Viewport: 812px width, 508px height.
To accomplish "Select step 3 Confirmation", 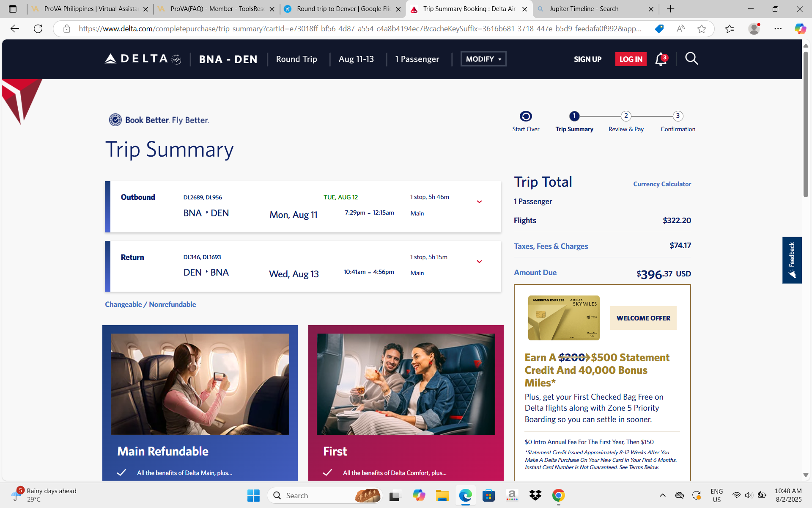I will [x=678, y=122].
